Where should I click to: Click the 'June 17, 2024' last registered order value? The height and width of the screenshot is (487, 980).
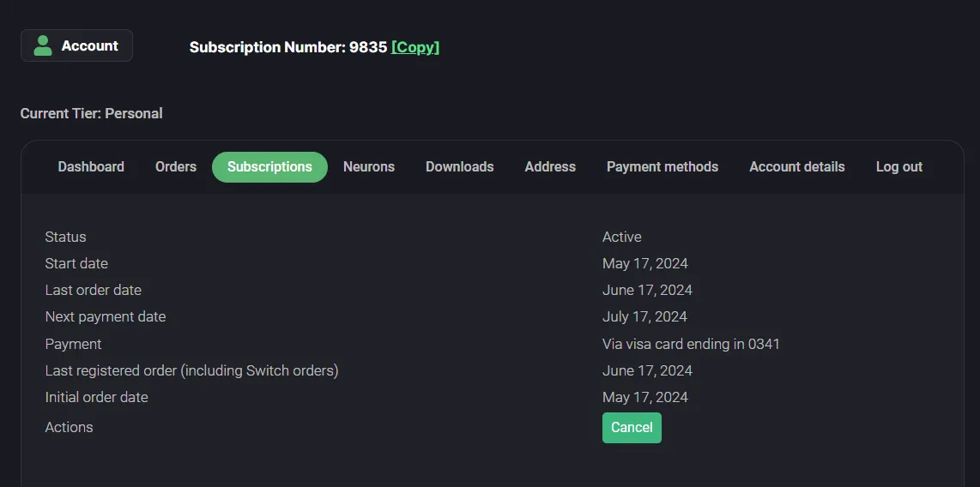(x=647, y=371)
